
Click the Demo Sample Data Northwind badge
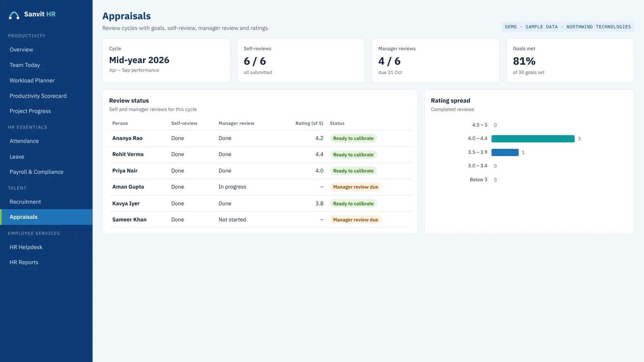(x=568, y=27)
